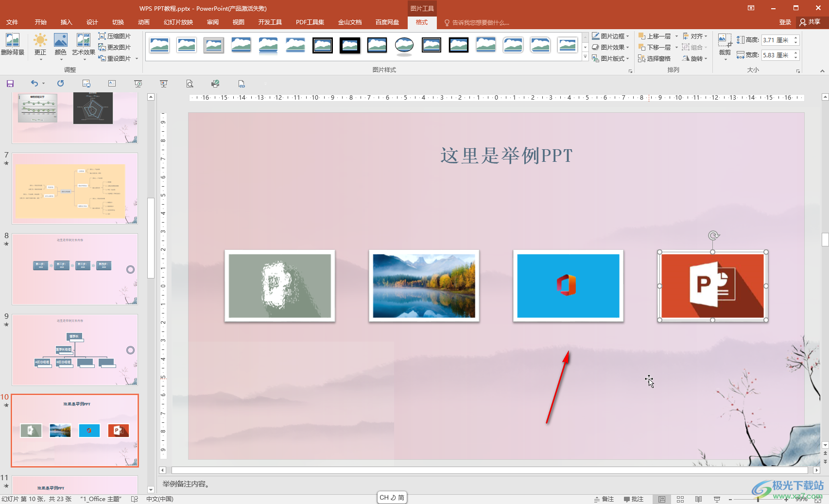Viewport: 829px width, 504px height.
Task: Click the zoom slider in status bar
Action: click(x=758, y=499)
